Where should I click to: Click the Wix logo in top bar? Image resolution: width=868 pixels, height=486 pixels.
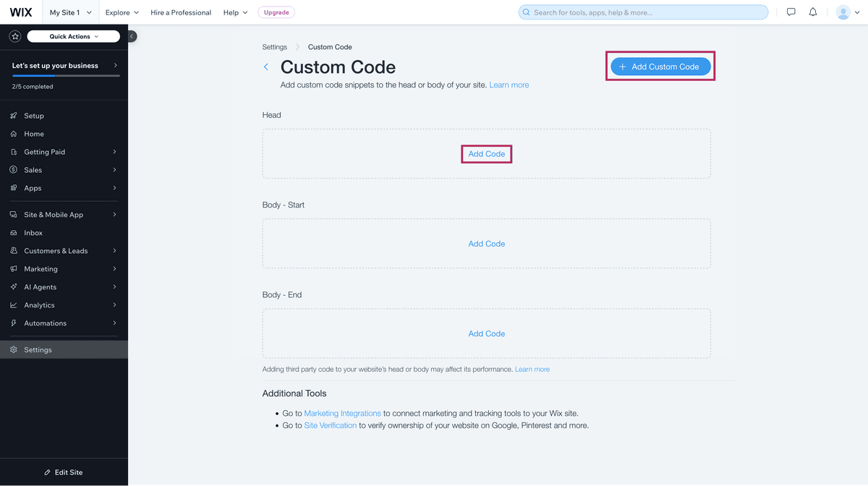pyautogui.click(x=21, y=12)
